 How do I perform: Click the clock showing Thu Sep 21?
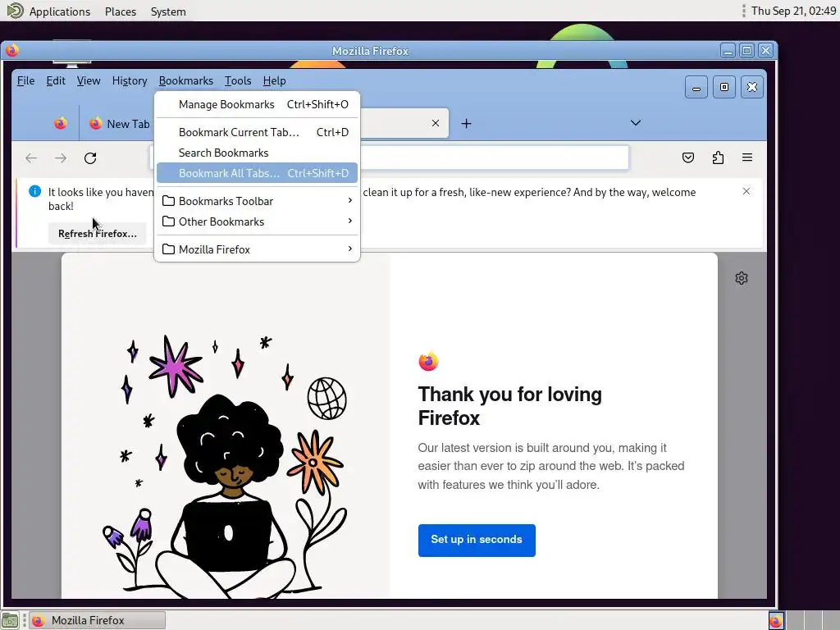tap(793, 11)
